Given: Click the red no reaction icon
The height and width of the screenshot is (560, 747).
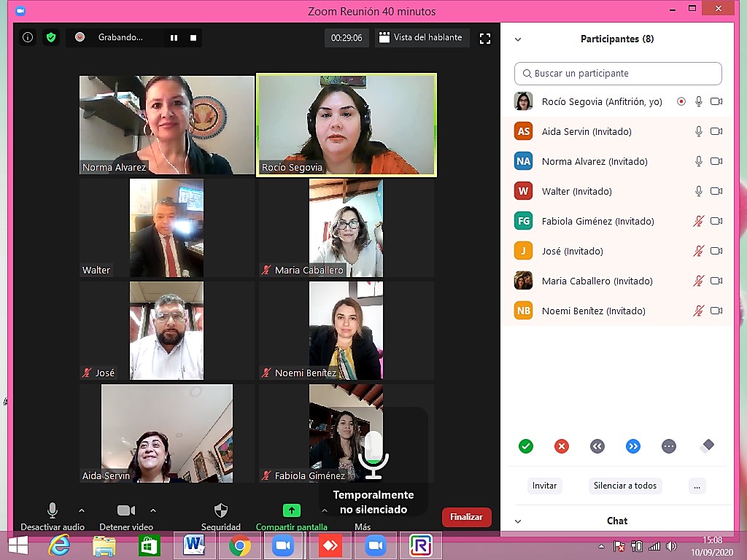Looking at the screenshot, I should [561, 446].
